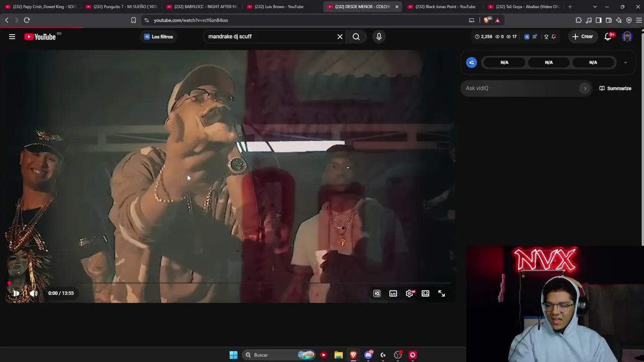Switch to the BABYLOCC - NIGHT AFTER tab
This screenshot has width=644, height=362.
[x=202, y=7]
